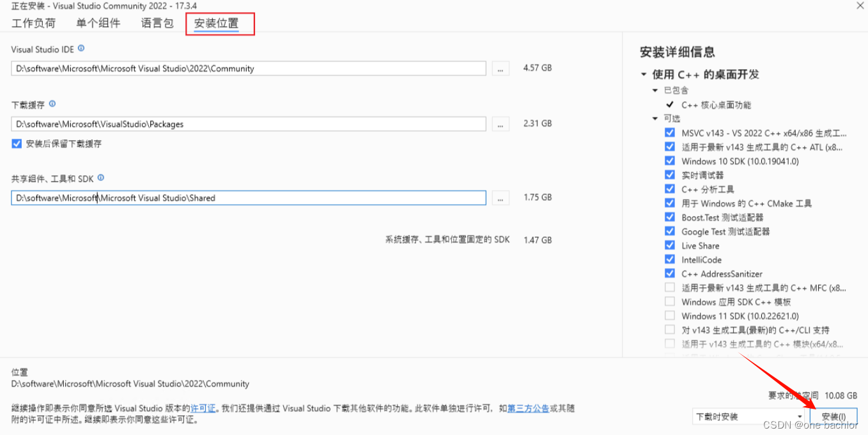Open the 下载时安装 dropdown

[748, 416]
